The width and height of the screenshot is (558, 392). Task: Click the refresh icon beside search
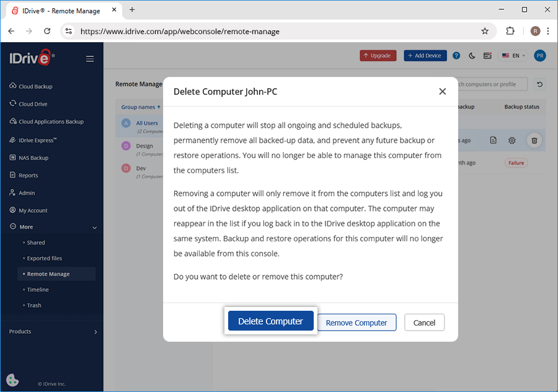click(x=539, y=84)
